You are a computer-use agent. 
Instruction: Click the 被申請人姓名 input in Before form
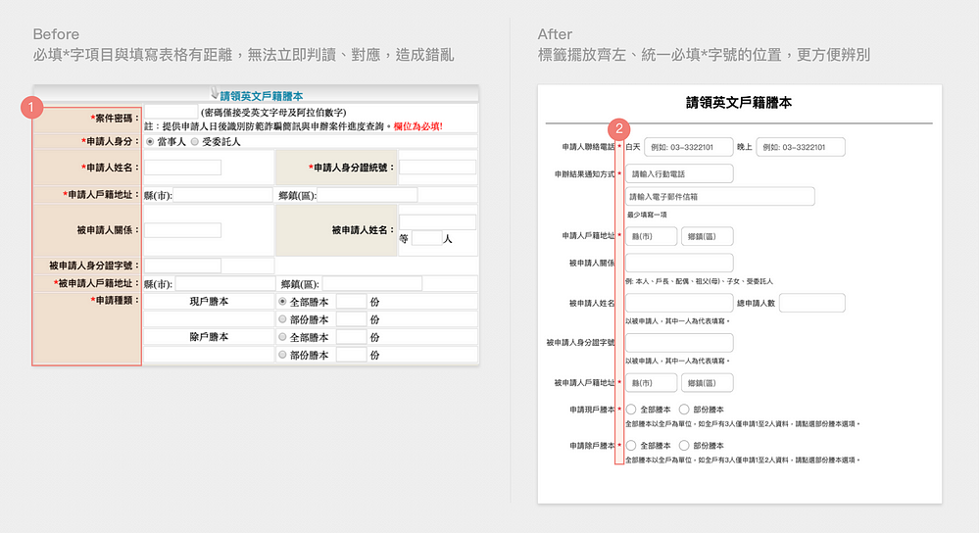coord(437,222)
